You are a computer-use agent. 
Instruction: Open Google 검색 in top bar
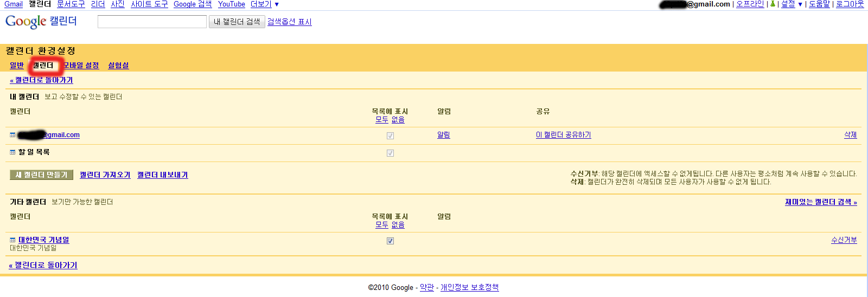coord(193,4)
